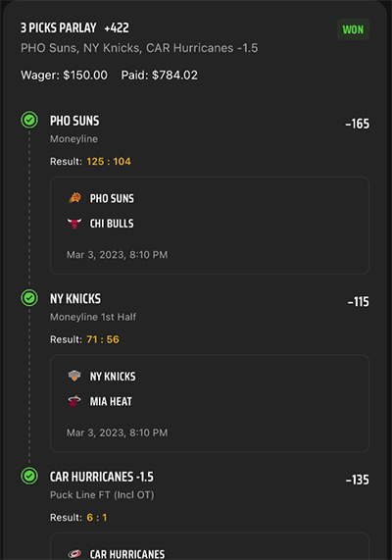Click the Carolina Hurricanes team logo
This screenshot has width=392, height=560.
pos(74,554)
